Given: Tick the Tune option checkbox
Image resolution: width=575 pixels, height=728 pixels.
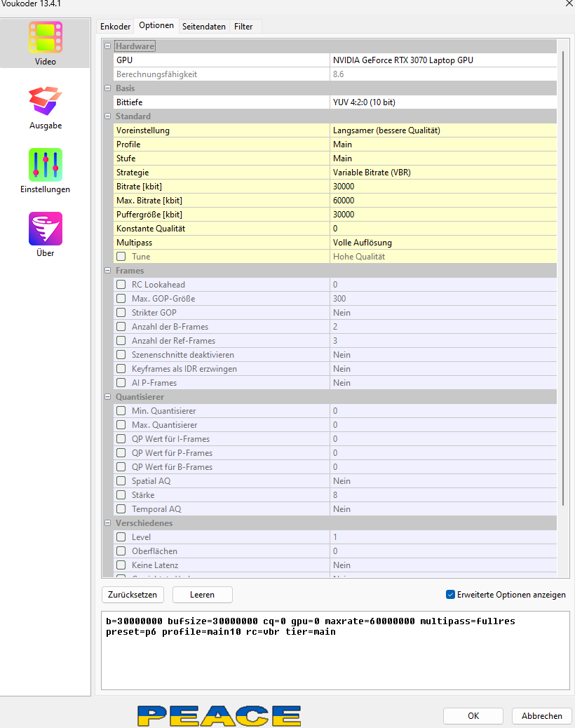Looking at the screenshot, I should pyautogui.click(x=121, y=257).
